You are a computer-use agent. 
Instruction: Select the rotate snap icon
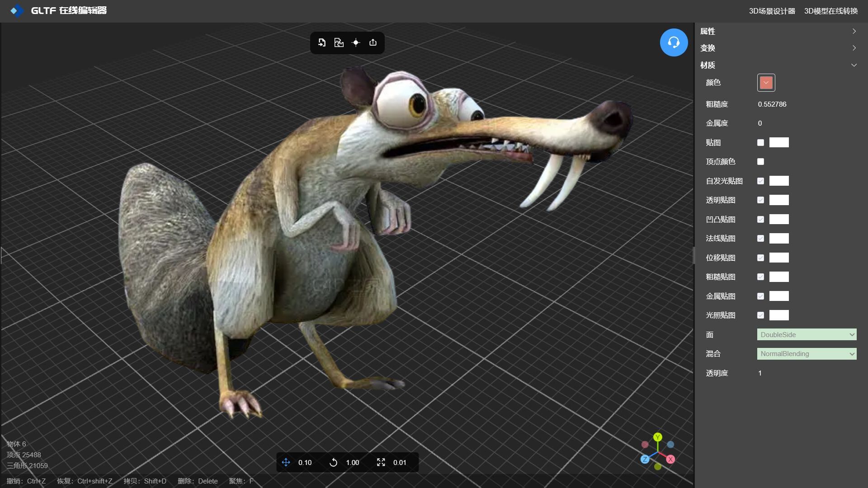[x=333, y=462]
